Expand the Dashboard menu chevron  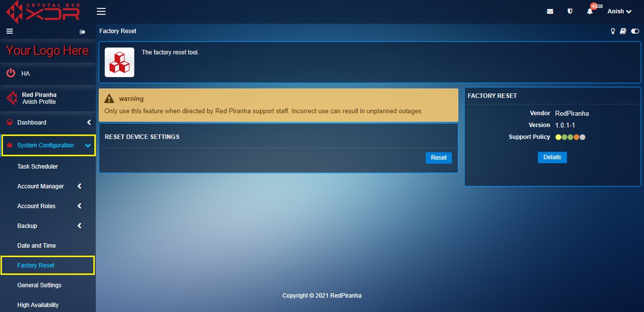[x=89, y=122]
